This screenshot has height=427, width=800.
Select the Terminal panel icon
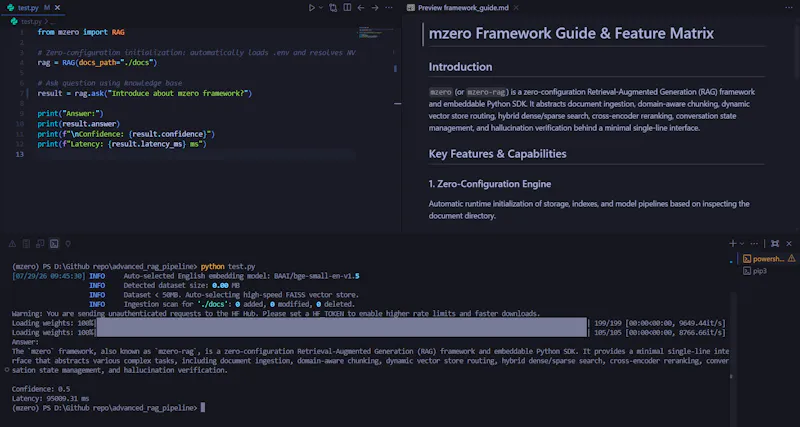tap(54, 244)
